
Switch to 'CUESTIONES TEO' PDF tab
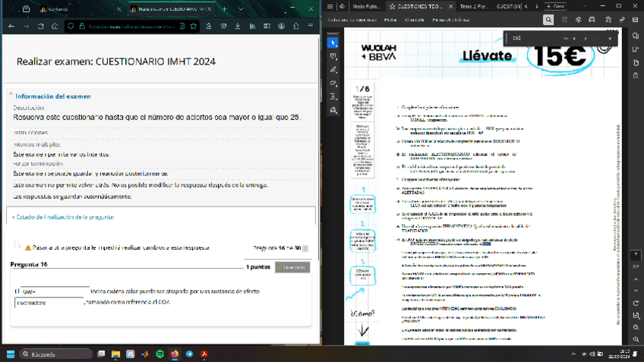[419, 6]
